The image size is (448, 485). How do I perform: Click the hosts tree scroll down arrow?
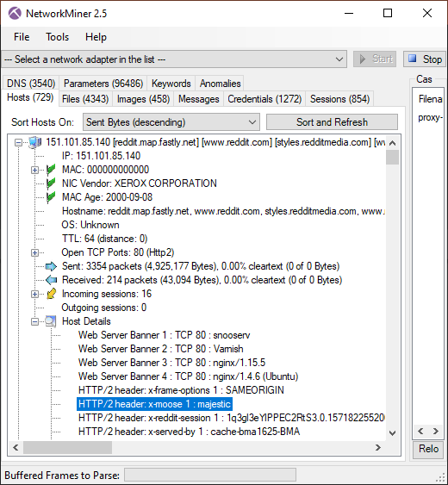(x=392, y=433)
